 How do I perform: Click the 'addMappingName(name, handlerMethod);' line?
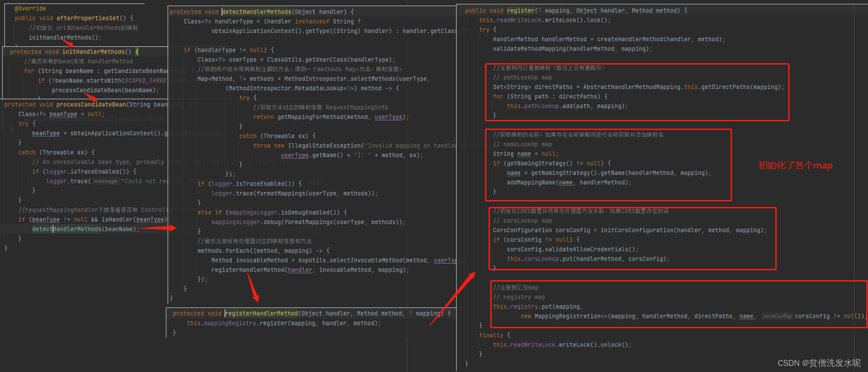point(569,182)
